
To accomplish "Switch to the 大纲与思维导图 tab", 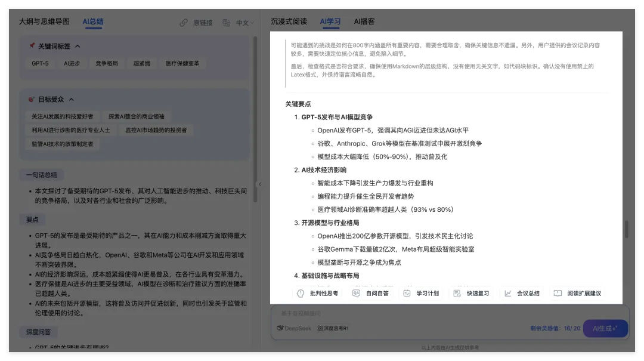I will click(44, 21).
